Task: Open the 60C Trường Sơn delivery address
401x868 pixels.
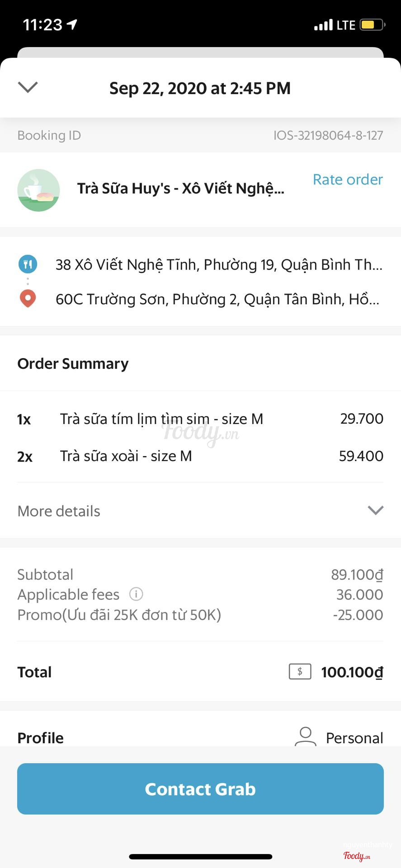Action: coord(217,299)
